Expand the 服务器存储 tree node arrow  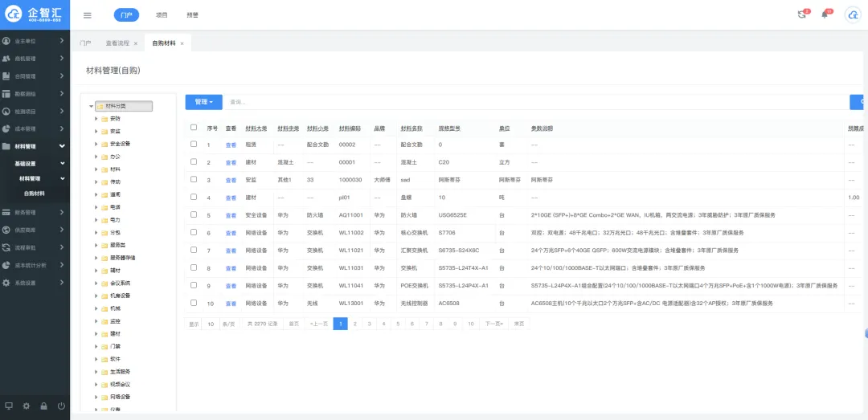[x=96, y=259]
